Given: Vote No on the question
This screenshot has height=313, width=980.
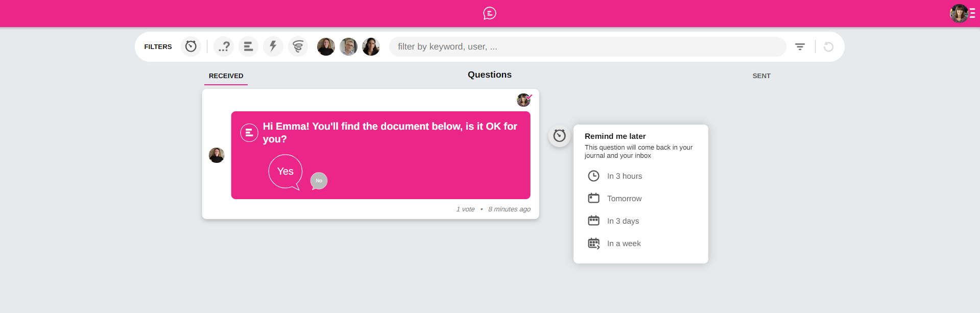Looking at the screenshot, I should pyautogui.click(x=319, y=181).
